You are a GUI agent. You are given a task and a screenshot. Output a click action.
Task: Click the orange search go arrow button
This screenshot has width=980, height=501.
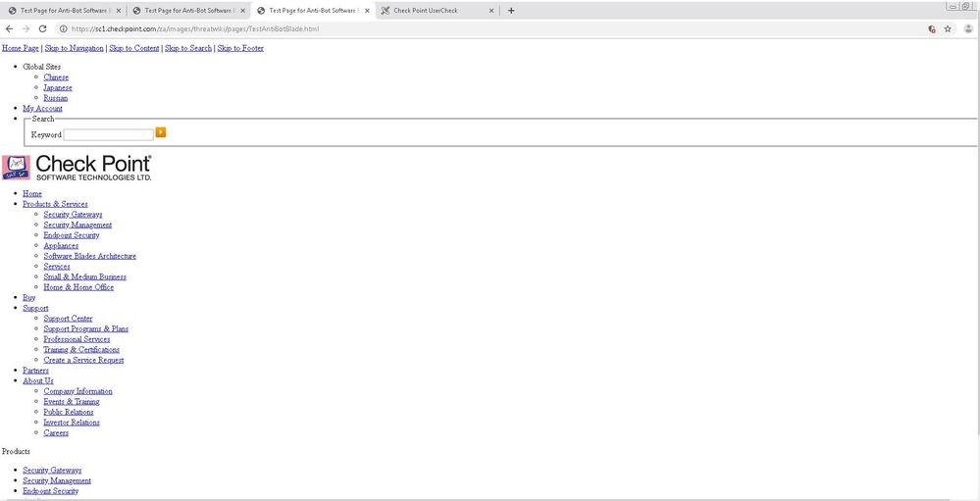tap(161, 132)
